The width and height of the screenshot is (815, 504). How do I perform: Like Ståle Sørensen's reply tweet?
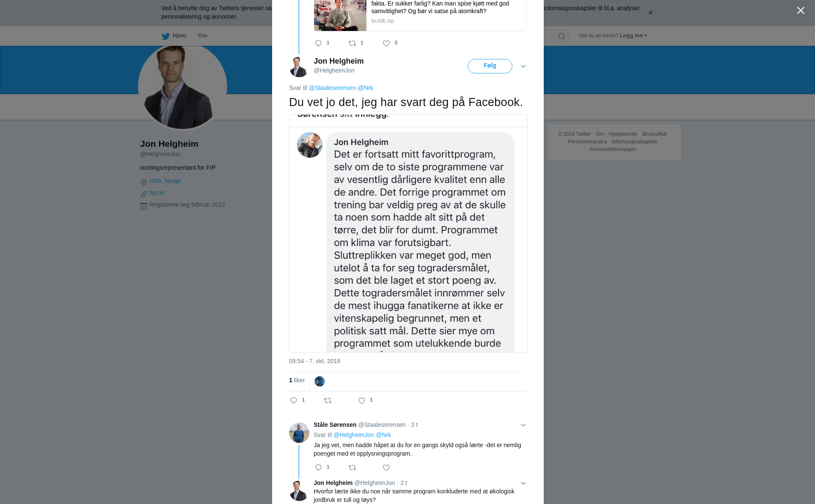386,468
